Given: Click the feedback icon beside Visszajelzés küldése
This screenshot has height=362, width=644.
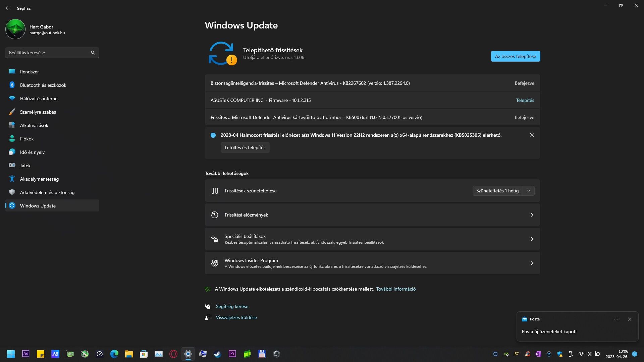Looking at the screenshot, I should tap(208, 317).
